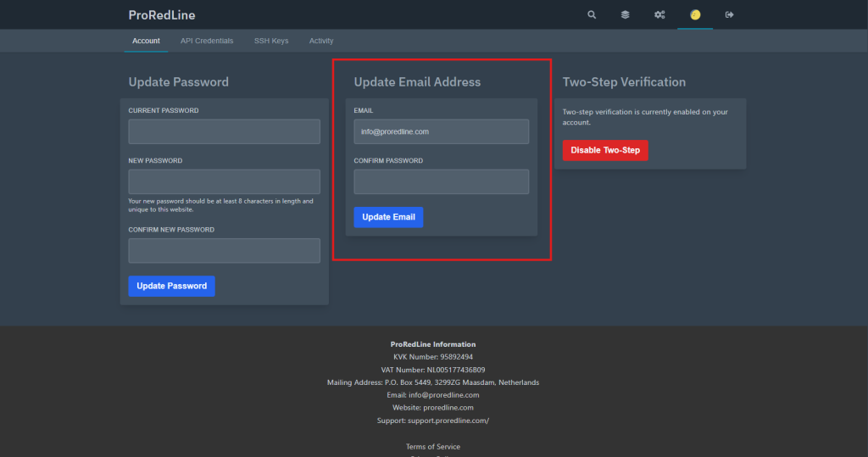Image resolution: width=868 pixels, height=457 pixels.
Task: Click the Disable Two-Step button
Action: coord(605,150)
